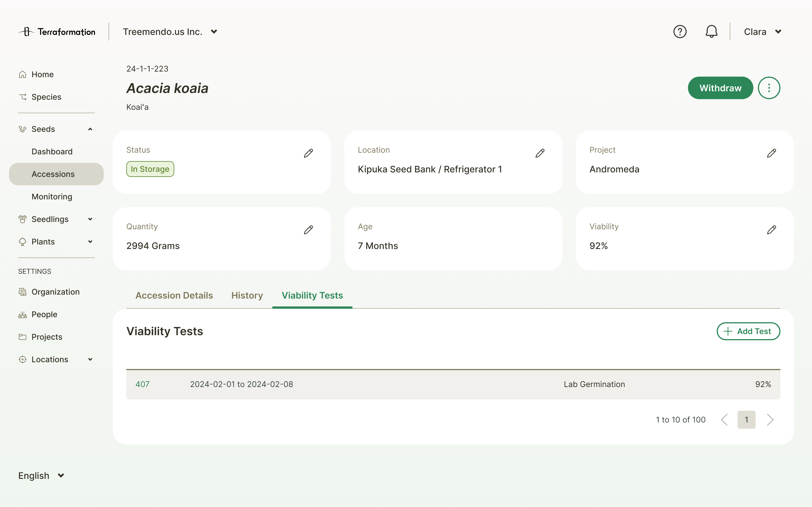
Task: Edit the Status field with pencil icon
Action: [308, 153]
